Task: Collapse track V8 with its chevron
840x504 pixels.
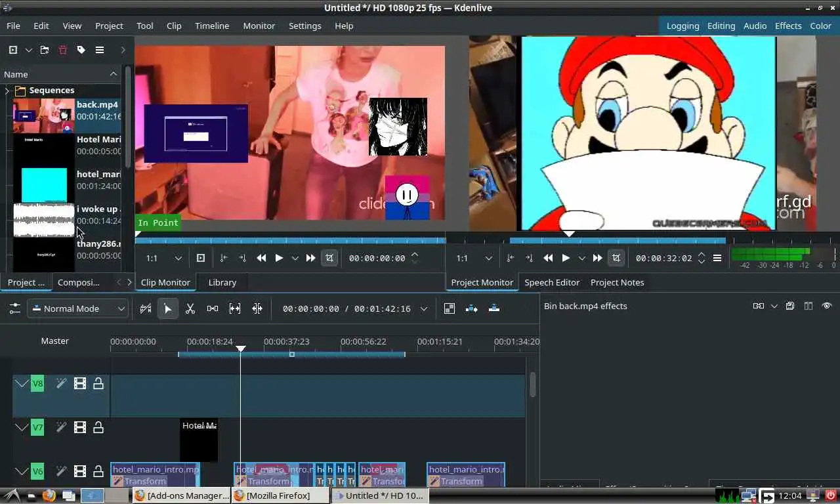Action: point(22,383)
